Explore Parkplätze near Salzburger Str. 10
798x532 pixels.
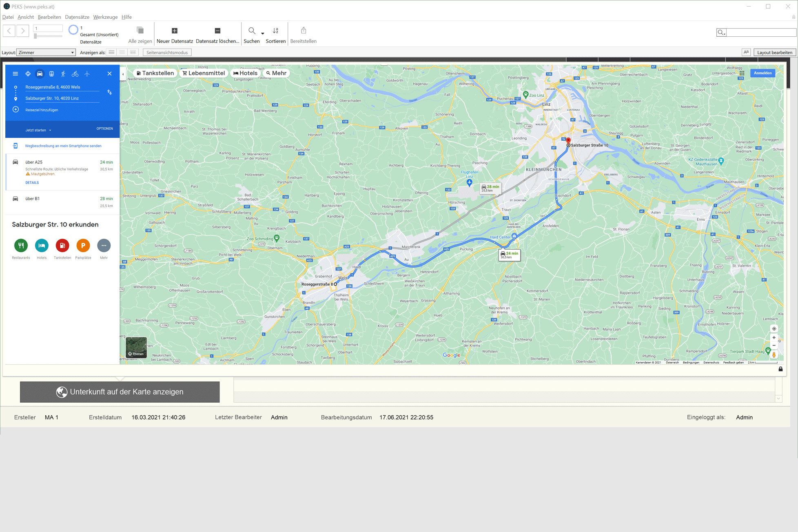[x=83, y=245]
